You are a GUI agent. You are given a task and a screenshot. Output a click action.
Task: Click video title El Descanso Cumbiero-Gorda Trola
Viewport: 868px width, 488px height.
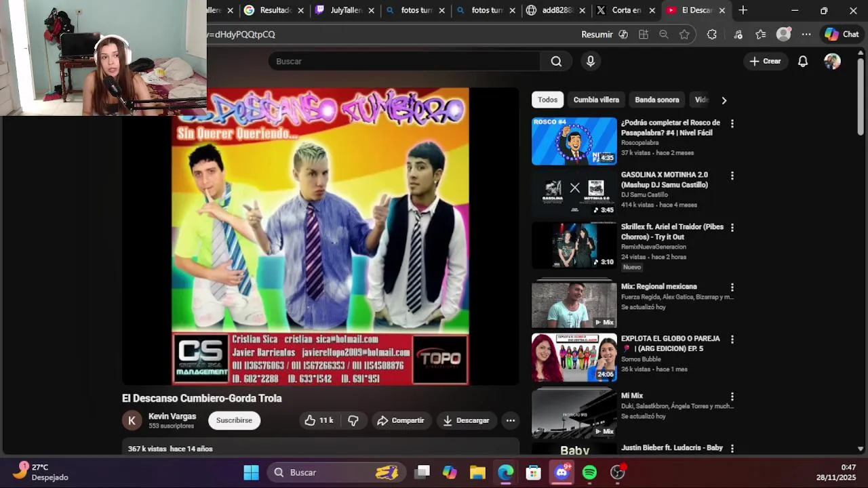pos(202,399)
